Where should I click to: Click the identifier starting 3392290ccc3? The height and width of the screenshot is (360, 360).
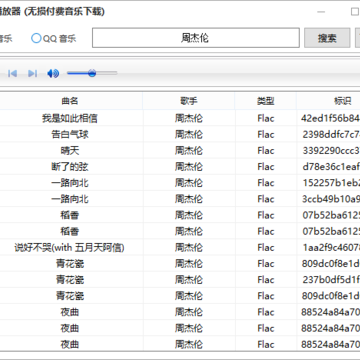point(331,150)
